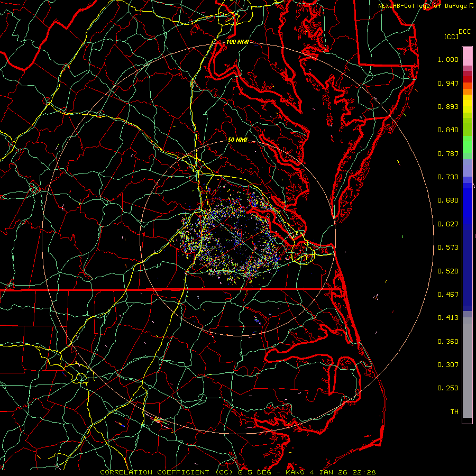This screenshot has height=476, width=476.
Task: Select the 0.733 scale value
Action: point(448,177)
